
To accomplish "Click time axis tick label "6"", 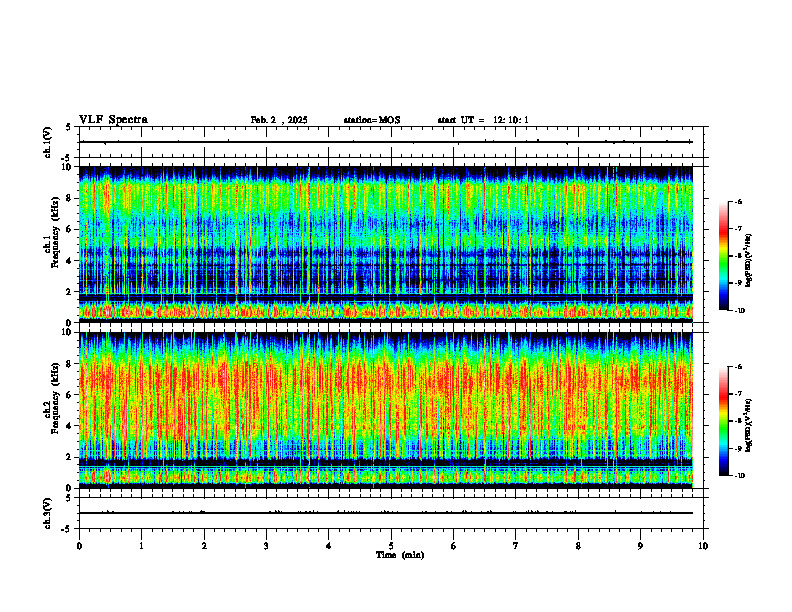I will 454,546.
